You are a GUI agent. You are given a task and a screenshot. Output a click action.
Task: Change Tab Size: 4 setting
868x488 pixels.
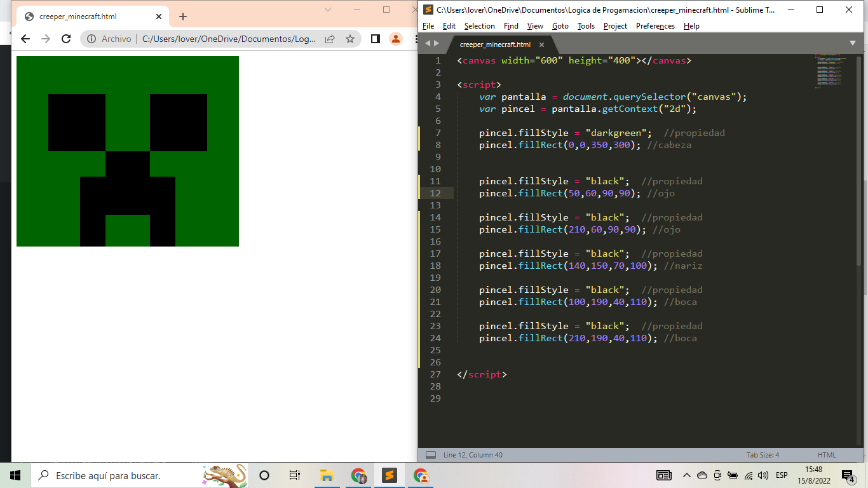coord(763,455)
